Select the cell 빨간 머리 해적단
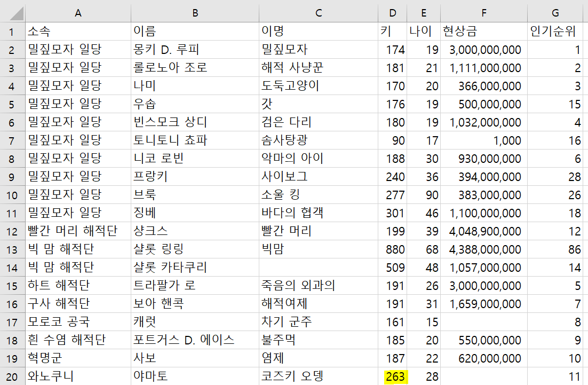 point(78,231)
